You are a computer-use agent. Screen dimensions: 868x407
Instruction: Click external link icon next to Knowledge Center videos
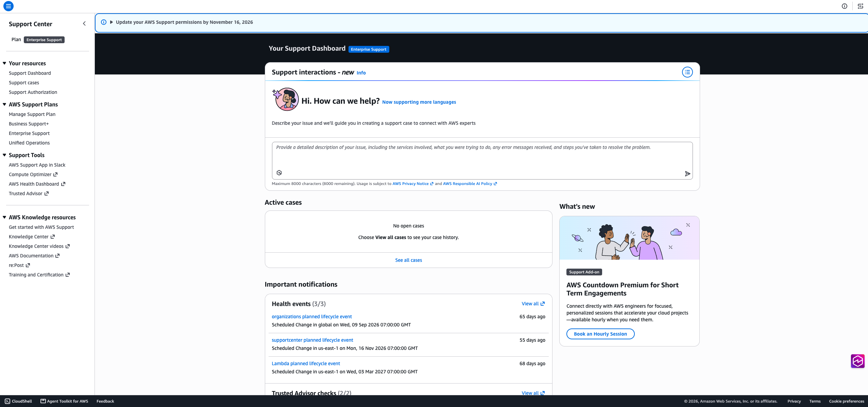pyautogui.click(x=68, y=246)
